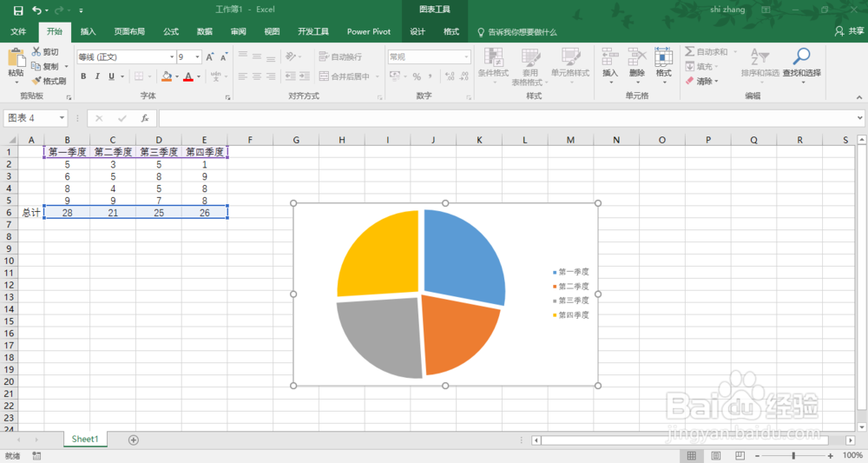Viewport: 868px width, 463px height.
Task: Apply red font color A button
Action: tap(188, 76)
